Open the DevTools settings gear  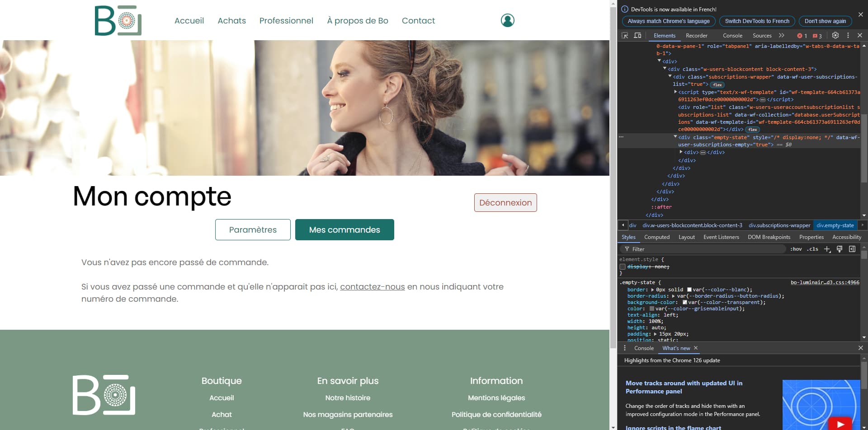tap(835, 35)
